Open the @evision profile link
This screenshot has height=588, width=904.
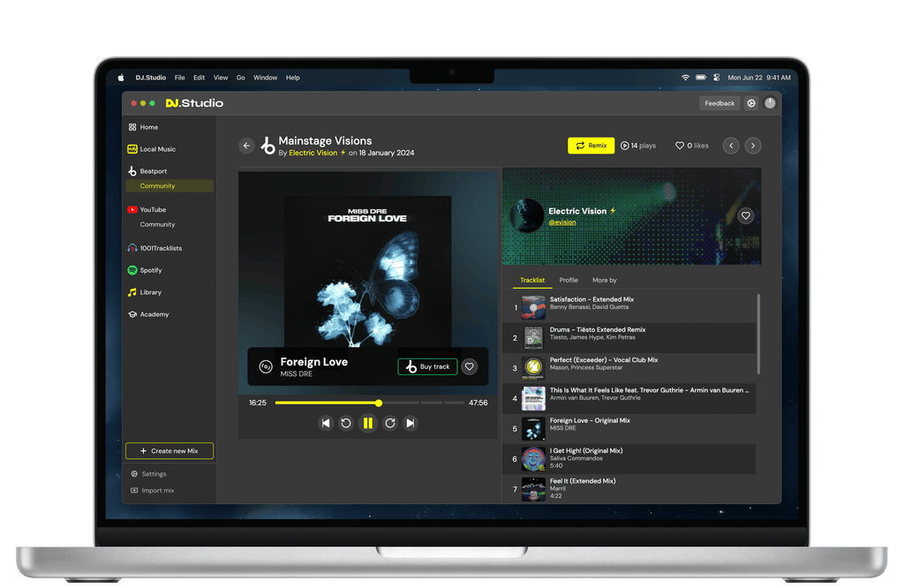tap(562, 222)
